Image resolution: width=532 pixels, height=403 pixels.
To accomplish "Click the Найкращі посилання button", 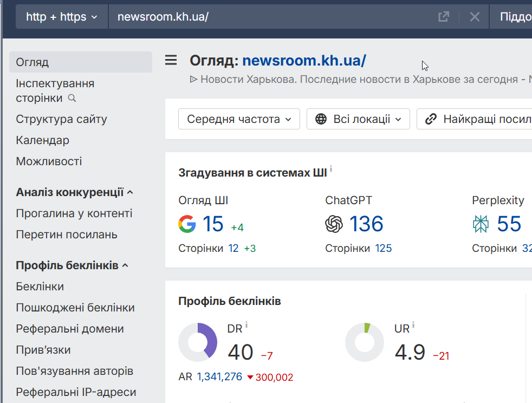I will tap(477, 119).
